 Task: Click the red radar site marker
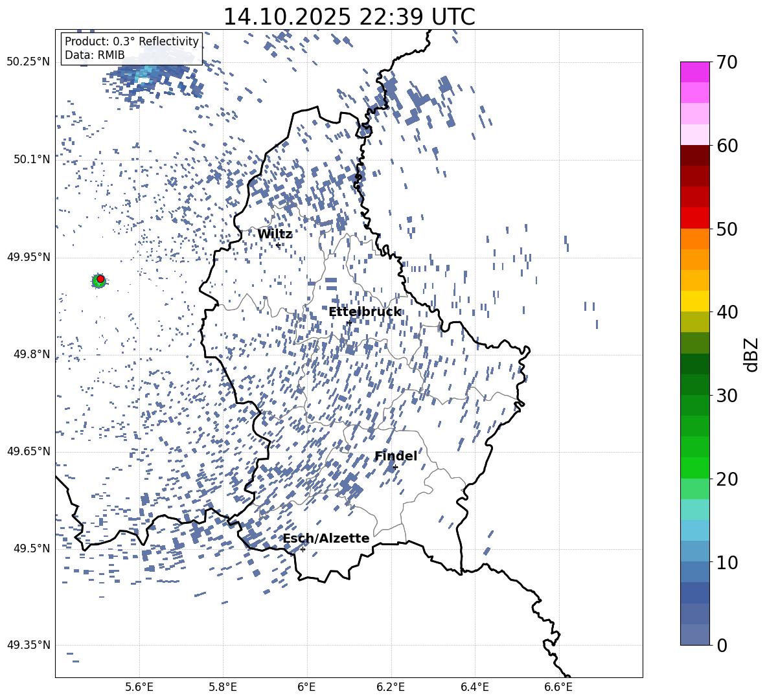100,279
